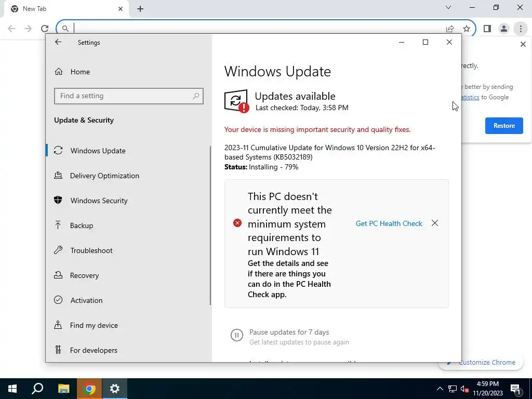Open Delivery Optimization settings

click(104, 176)
